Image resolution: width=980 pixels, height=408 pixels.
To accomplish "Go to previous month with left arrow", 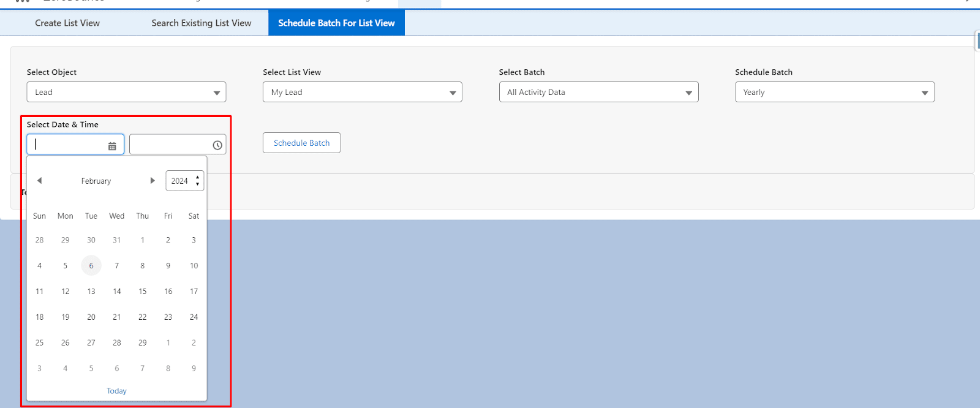I will click(39, 181).
